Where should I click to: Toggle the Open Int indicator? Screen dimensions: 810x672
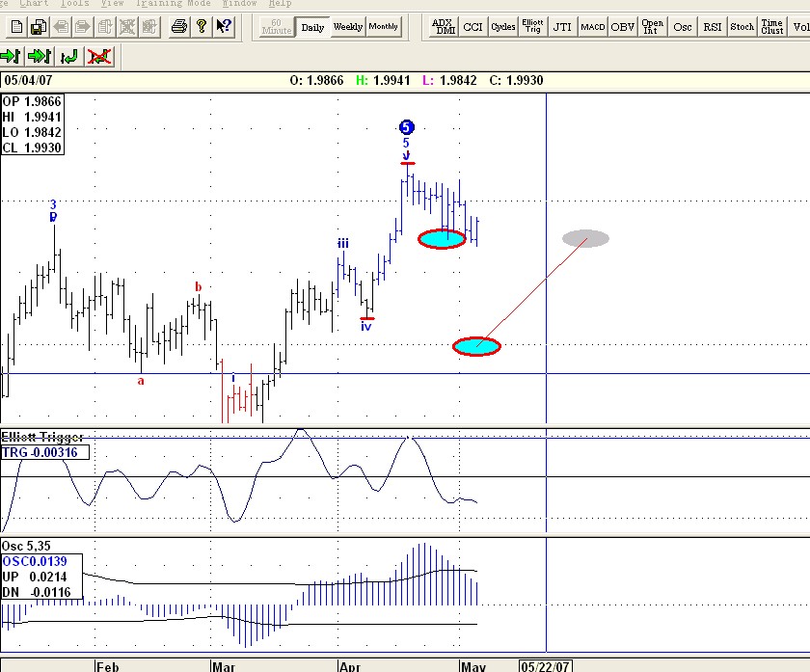click(653, 27)
